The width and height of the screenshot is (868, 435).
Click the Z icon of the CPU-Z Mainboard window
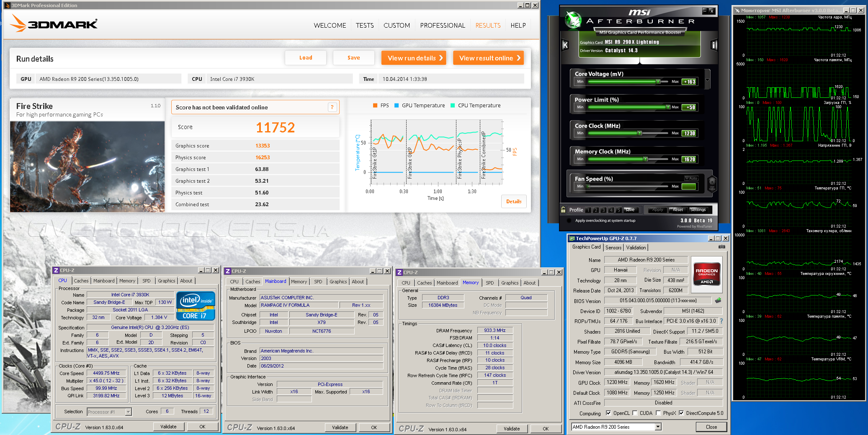(x=228, y=271)
